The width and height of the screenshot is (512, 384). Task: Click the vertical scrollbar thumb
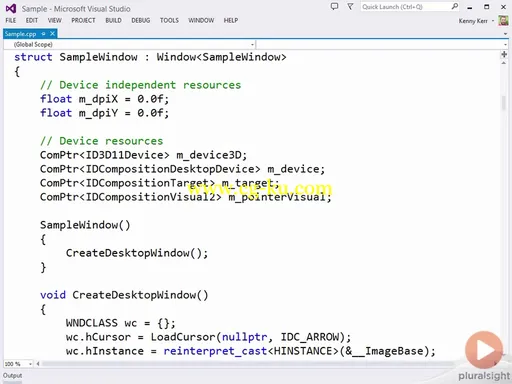504,103
